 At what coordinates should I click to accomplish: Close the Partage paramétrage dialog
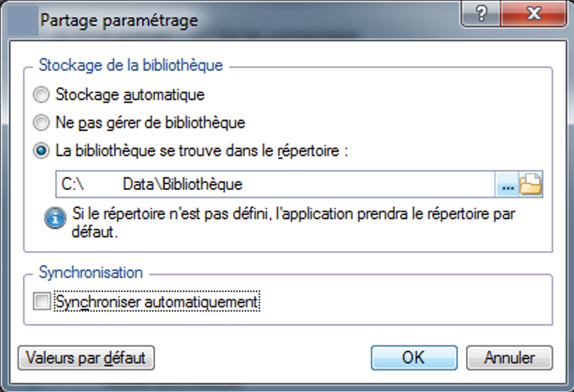click(x=534, y=14)
